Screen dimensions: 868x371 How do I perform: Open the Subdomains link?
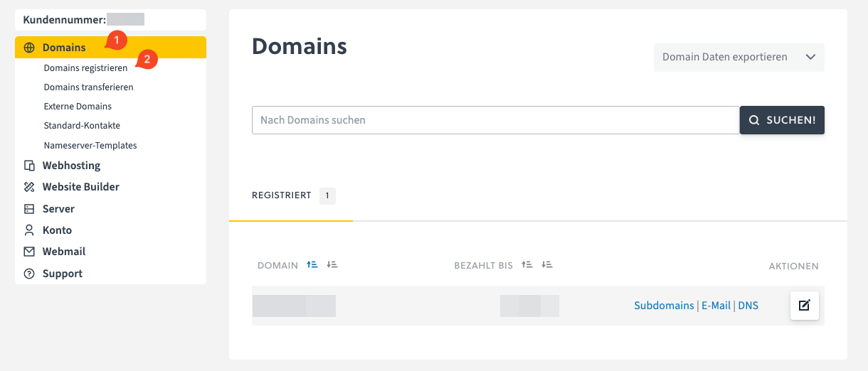pyautogui.click(x=664, y=306)
